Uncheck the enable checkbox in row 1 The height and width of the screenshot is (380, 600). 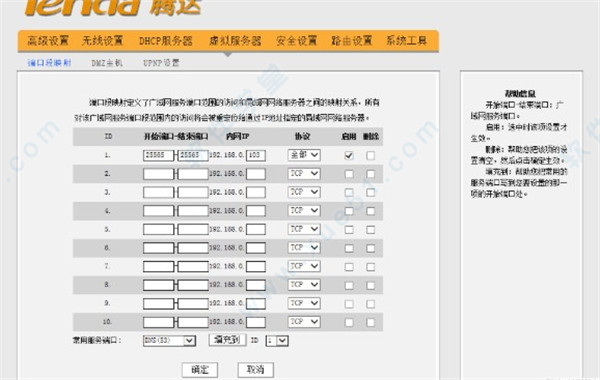[349, 156]
